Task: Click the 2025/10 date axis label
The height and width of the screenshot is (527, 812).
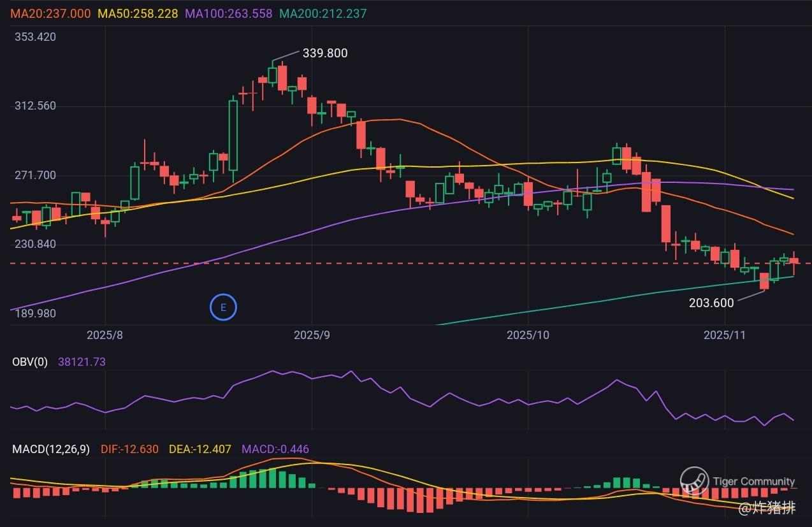Action: (x=528, y=335)
